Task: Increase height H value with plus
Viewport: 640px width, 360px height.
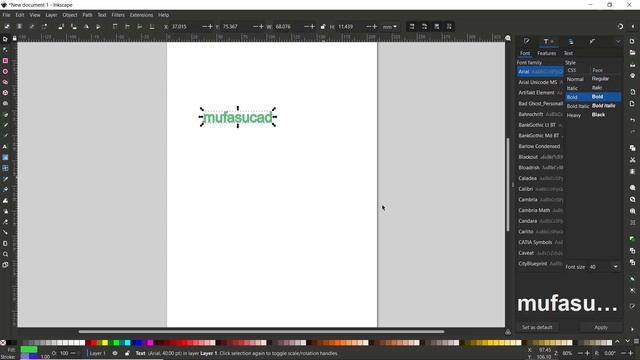Action: coord(375,27)
